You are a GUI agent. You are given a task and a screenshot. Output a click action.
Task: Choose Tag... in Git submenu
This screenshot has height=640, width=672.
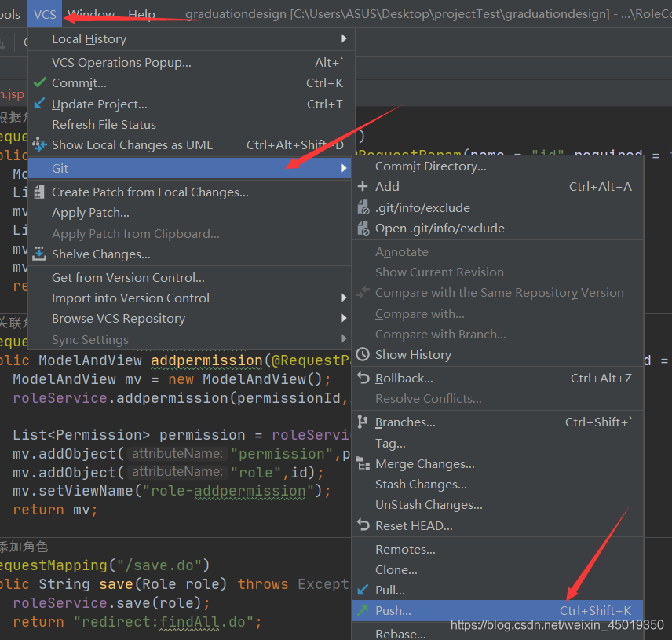(x=498, y=443)
